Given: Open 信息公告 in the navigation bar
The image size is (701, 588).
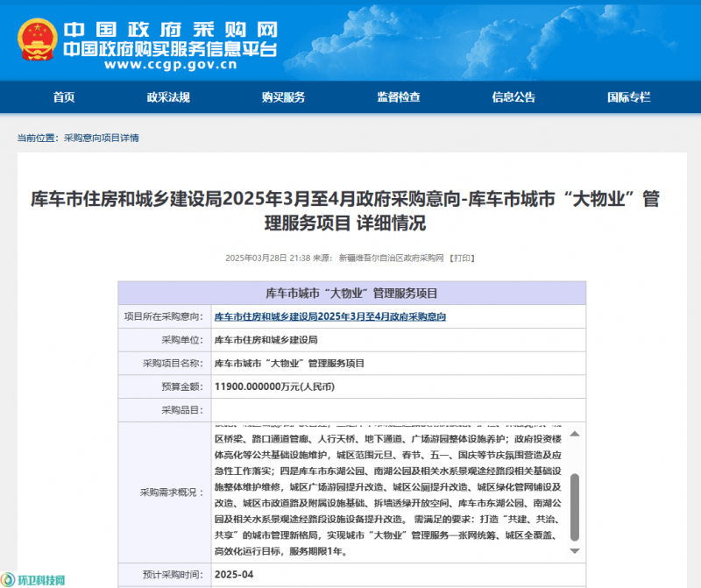Looking at the screenshot, I should (x=513, y=97).
